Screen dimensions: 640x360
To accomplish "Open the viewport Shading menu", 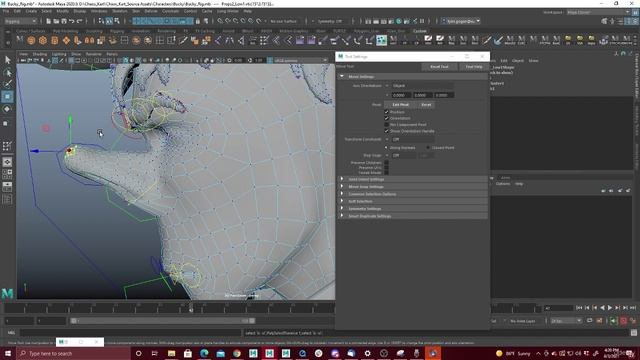I will click(x=40, y=54).
